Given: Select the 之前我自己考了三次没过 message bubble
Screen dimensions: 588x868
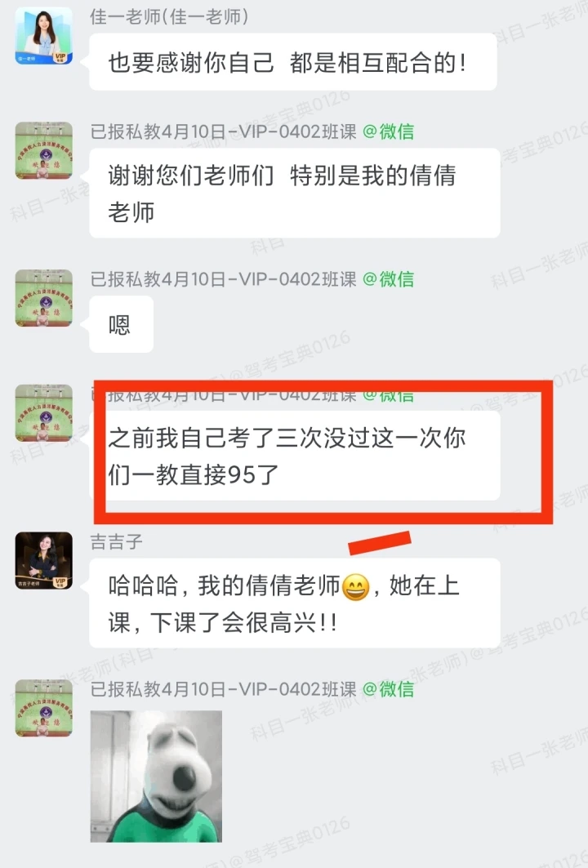Looking at the screenshot, I should tap(295, 456).
